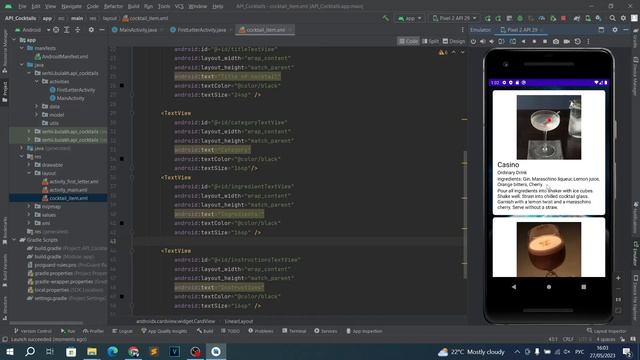This screenshot has width=640, height=360.
Task: Rotate the emulator left
Action: click(502, 42)
